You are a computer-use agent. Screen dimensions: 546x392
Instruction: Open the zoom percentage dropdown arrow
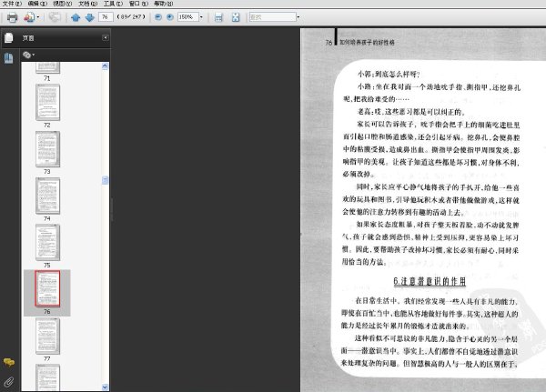pos(201,17)
